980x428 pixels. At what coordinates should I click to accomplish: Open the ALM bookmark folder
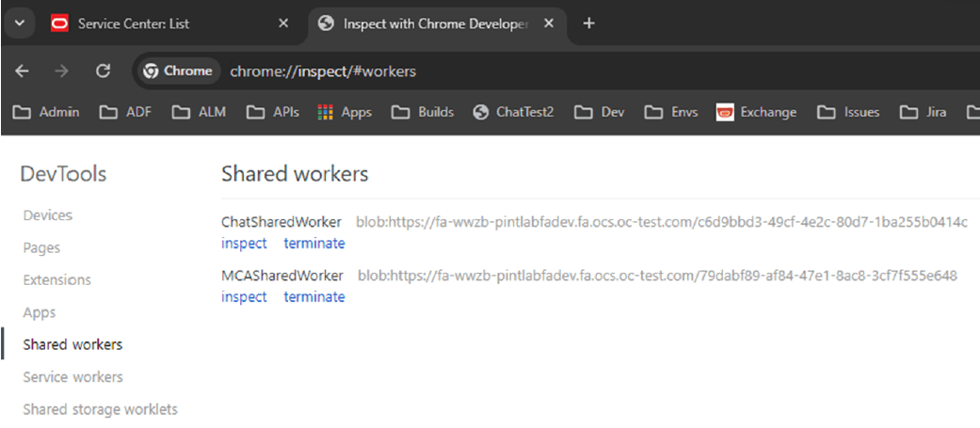click(200, 113)
